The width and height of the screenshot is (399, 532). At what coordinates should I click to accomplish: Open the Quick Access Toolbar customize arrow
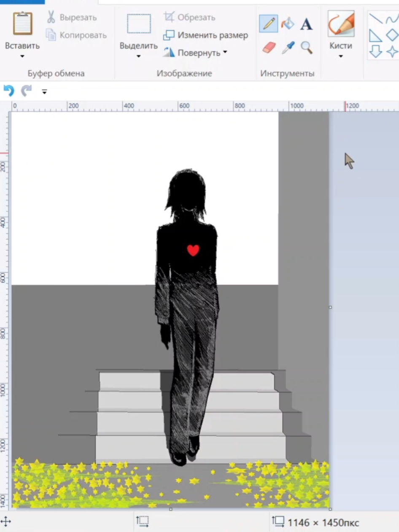click(44, 91)
